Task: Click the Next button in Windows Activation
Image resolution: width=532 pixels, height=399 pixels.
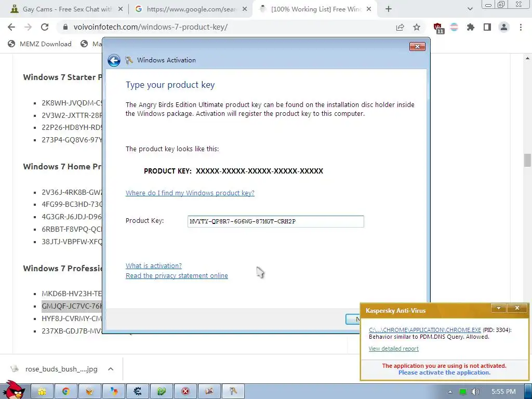Action: point(353,319)
